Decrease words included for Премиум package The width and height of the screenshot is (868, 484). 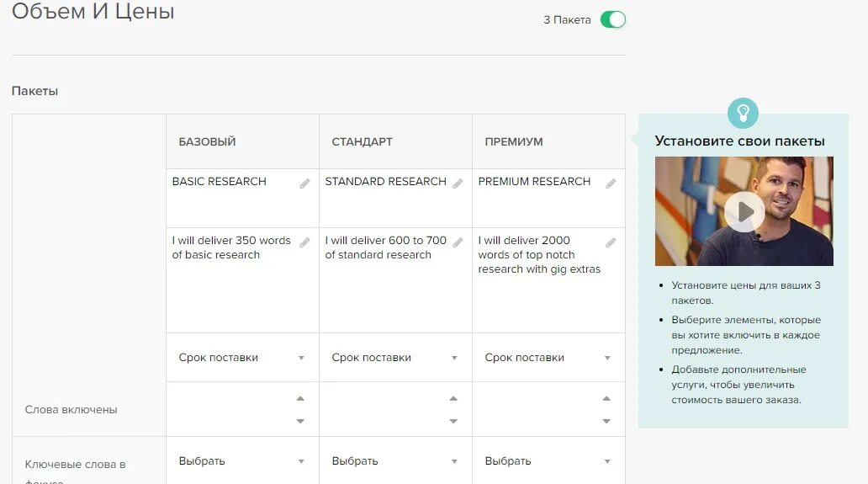(x=606, y=422)
